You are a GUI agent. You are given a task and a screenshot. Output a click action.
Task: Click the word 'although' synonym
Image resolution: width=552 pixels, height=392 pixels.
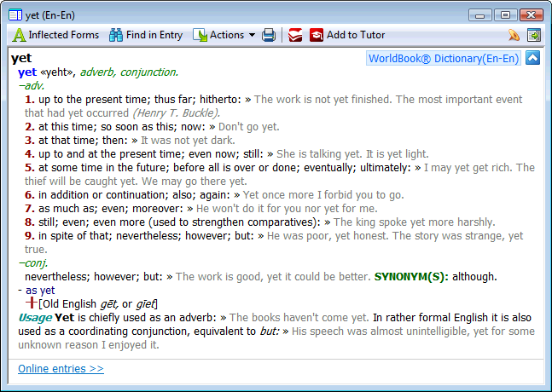[x=473, y=277]
